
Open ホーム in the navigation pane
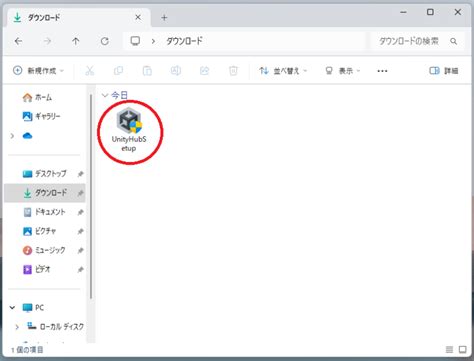37,97
